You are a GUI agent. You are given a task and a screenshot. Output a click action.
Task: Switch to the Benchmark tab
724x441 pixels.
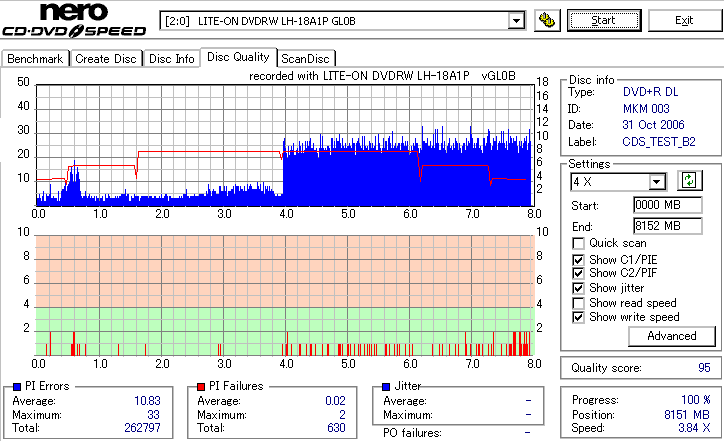pos(35,59)
